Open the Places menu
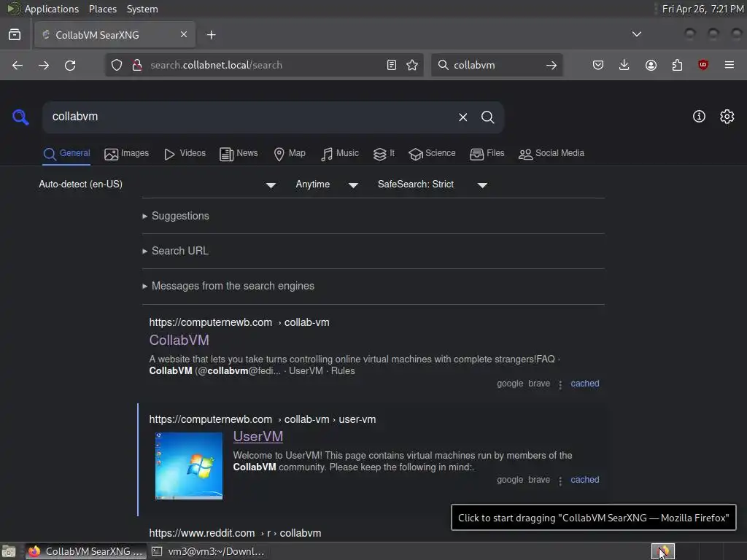This screenshot has width=747, height=560. coord(103,9)
